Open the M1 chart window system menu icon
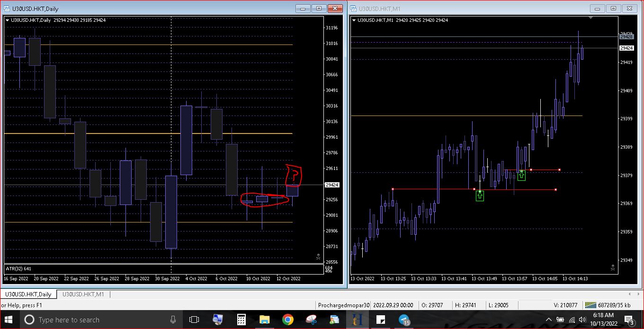This screenshot has width=644, height=329. point(353,9)
